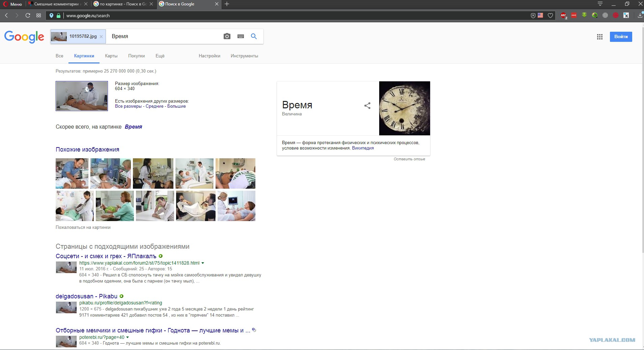Viewport: 644px width, 350px height.
Task: Click the uploaded query image thumbnail
Action: click(82, 96)
